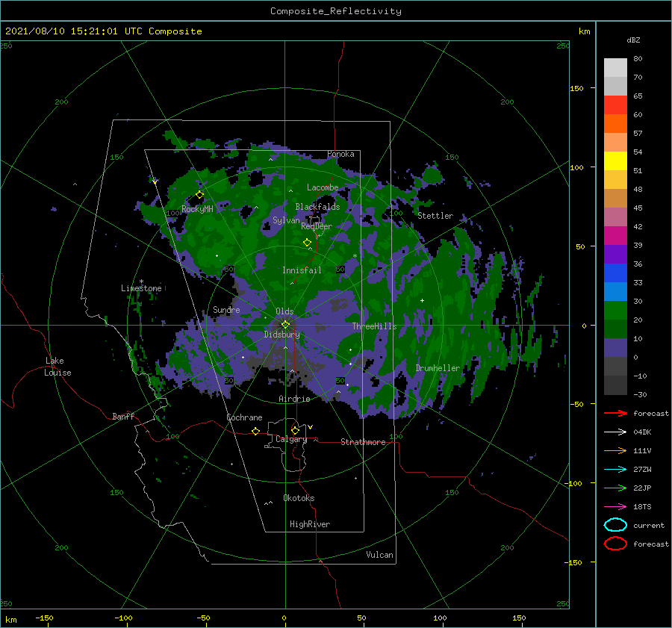The image size is (672, 628).
Task: Click the yellow diamond marker below Cochrane
Action: coord(255,431)
